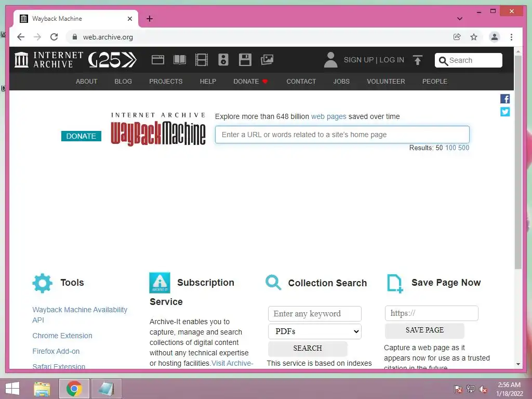Screen dimensions: 532x399
Task: Click the Notepad taskbar icon
Action: click(106, 389)
